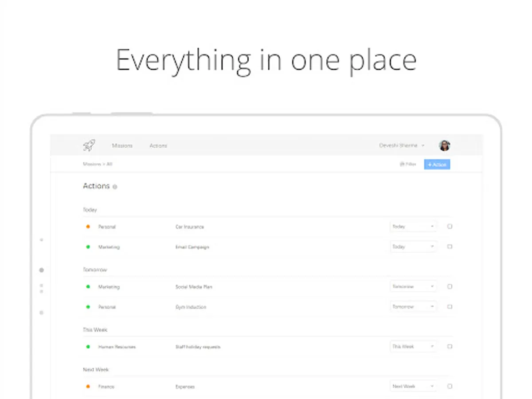Open the due date dropdown for Social Media Plan

[x=413, y=287]
